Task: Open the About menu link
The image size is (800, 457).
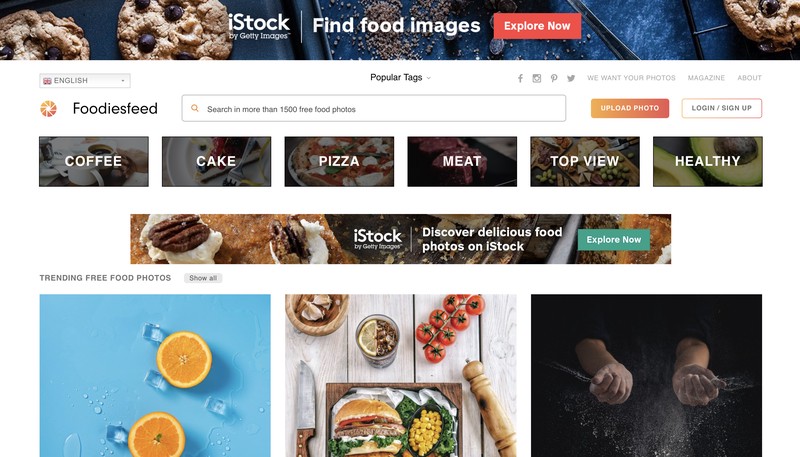Action: pos(749,78)
